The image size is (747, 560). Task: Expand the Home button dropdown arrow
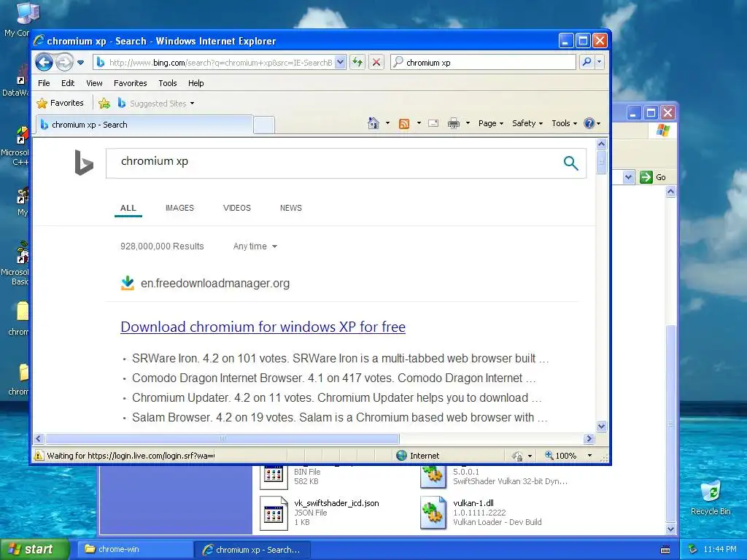click(387, 123)
